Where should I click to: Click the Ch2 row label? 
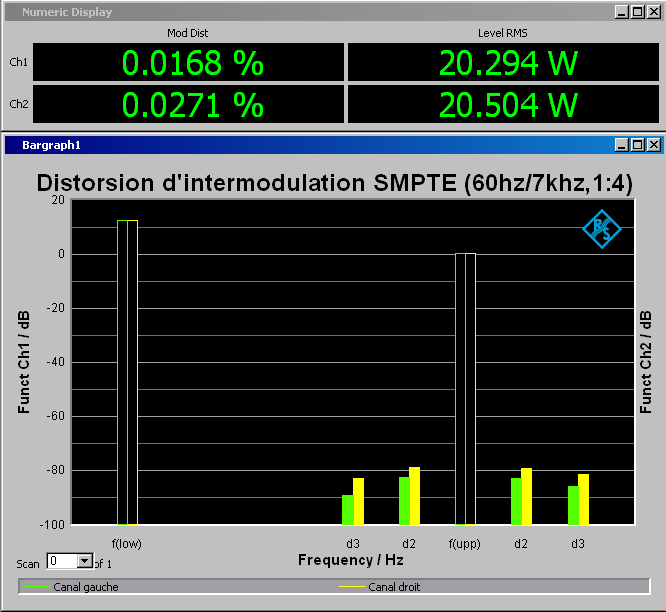19,104
